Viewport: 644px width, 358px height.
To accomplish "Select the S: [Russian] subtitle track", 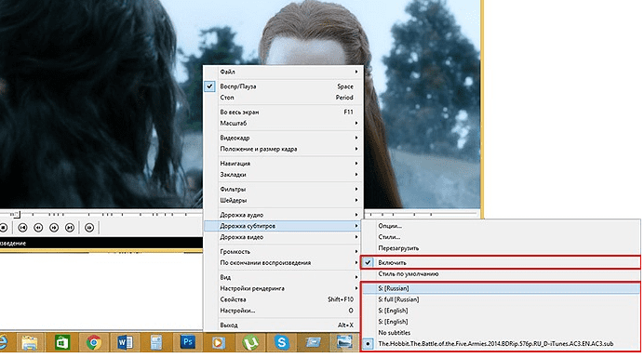I will click(x=501, y=288).
